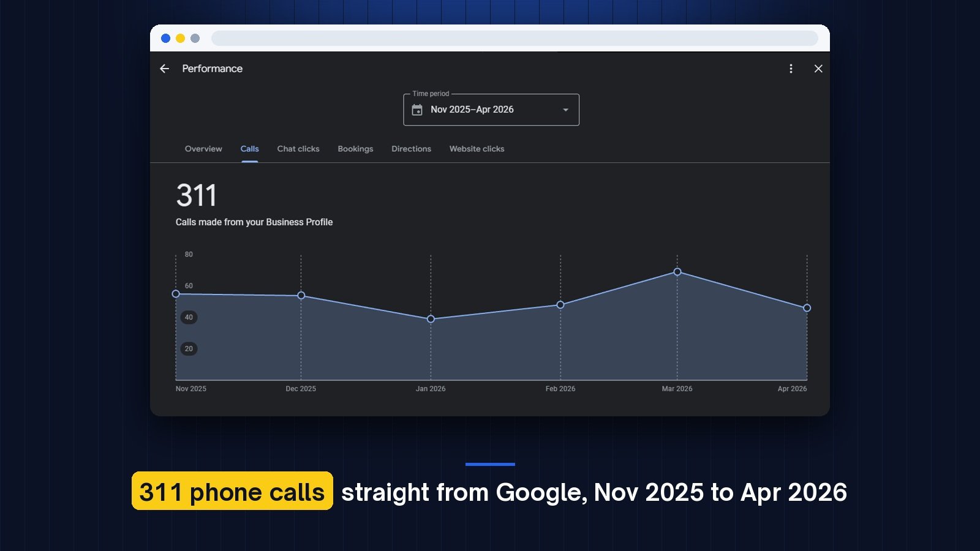Screen dimensions: 980x551
Task: Click the 311 total calls number
Action: tap(197, 196)
